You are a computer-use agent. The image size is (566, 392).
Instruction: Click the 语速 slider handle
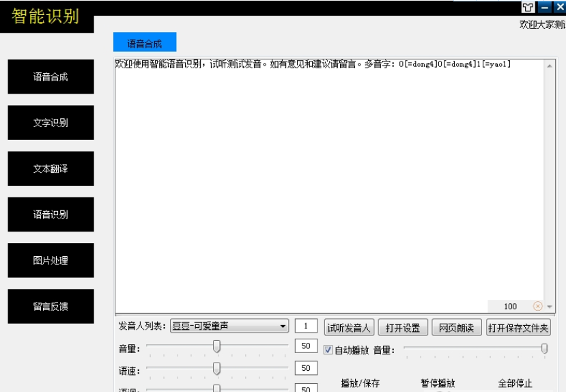click(x=216, y=369)
